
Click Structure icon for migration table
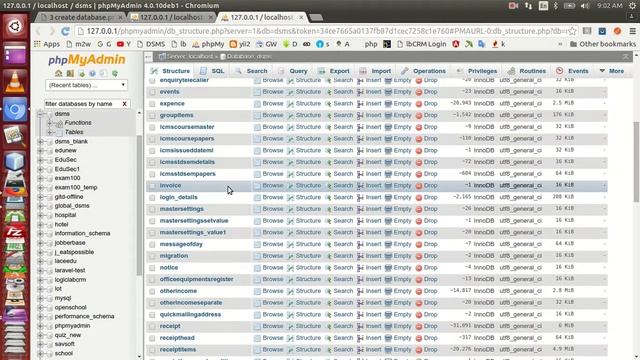tap(290, 256)
